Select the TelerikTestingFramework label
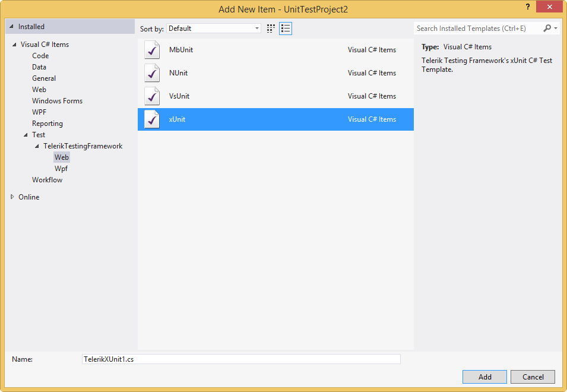This screenshot has height=392, width=567. (x=83, y=146)
